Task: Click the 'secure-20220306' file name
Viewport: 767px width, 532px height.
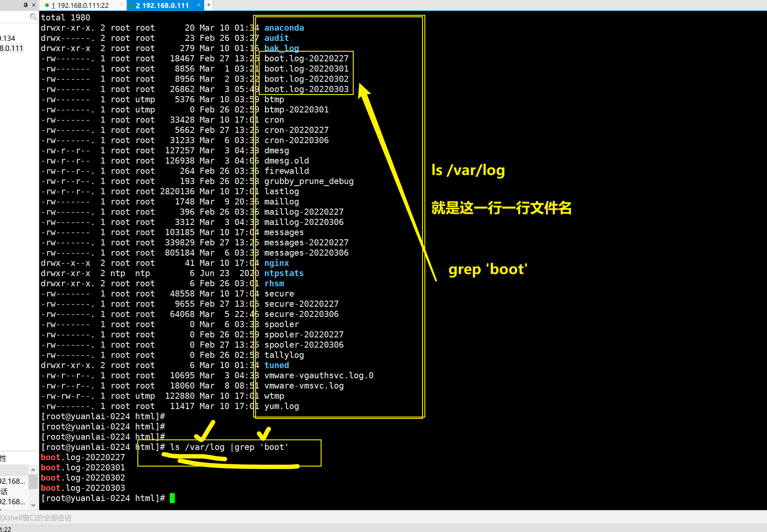Action: click(x=301, y=314)
